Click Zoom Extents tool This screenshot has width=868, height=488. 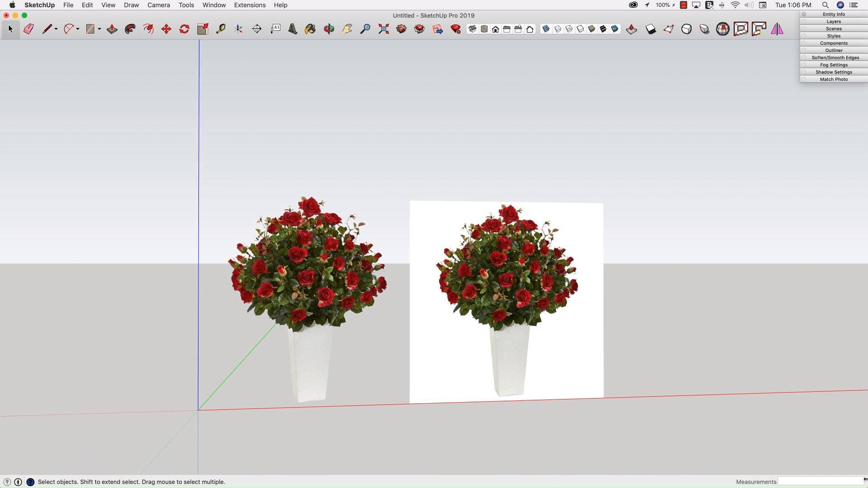[383, 29]
